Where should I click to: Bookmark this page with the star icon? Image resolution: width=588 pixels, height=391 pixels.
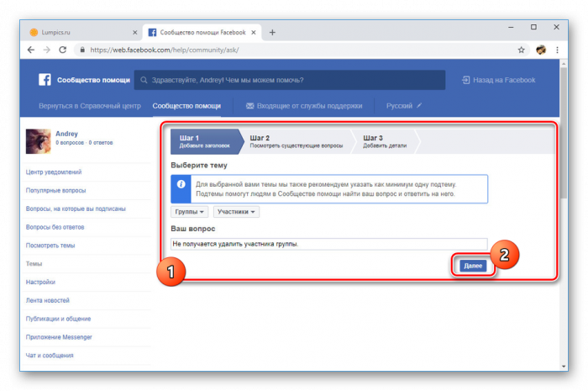521,50
